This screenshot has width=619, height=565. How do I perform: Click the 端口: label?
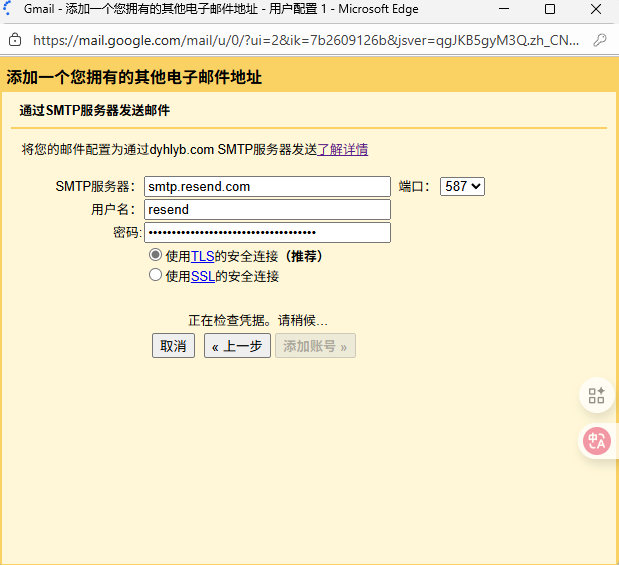click(414, 186)
